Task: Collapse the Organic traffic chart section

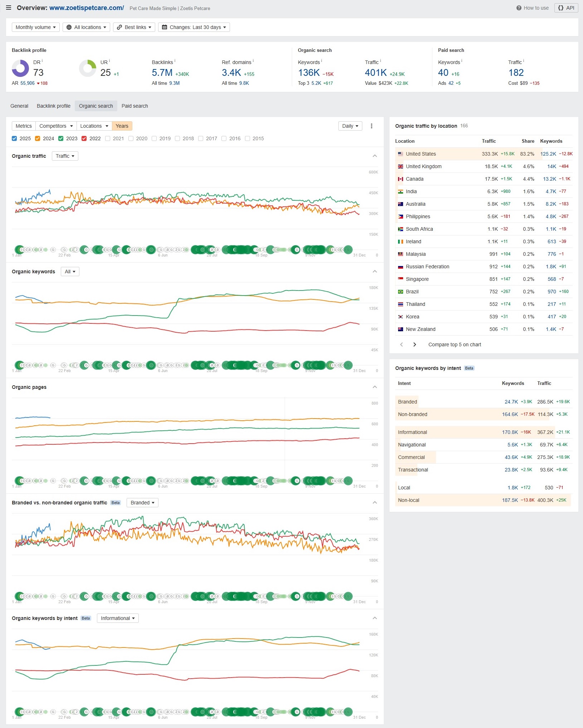Action: 374,156
